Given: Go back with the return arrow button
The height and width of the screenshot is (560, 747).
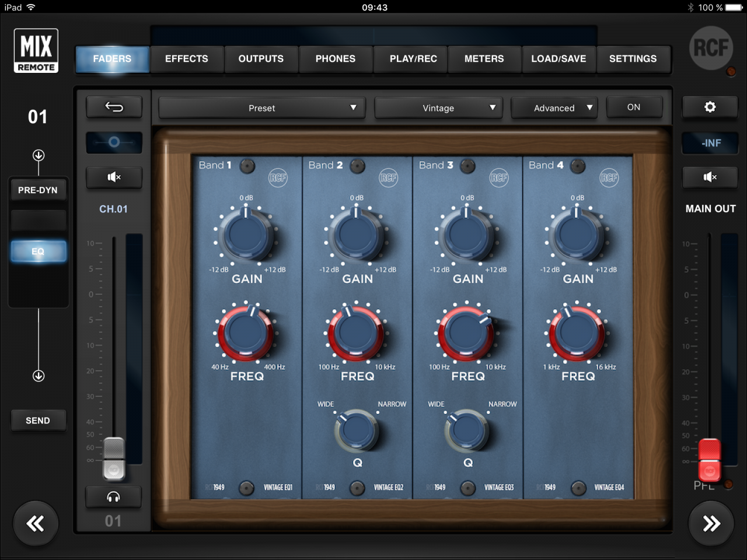Looking at the screenshot, I should coord(114,107).
